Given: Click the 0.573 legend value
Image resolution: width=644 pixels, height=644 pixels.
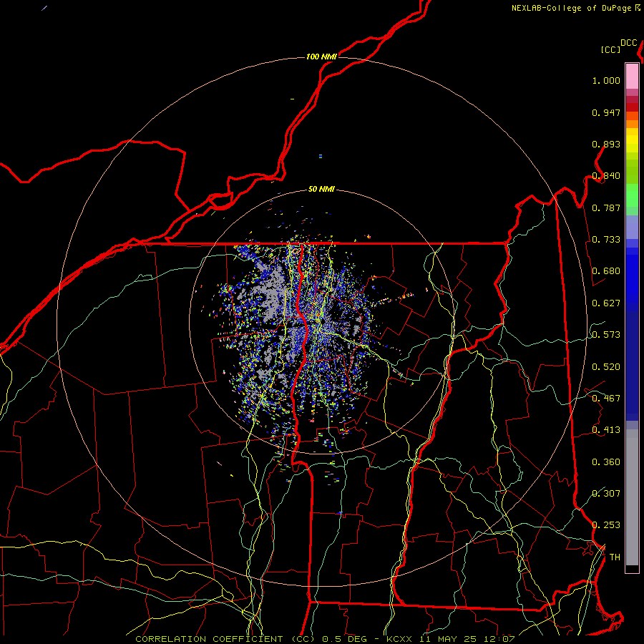Looking at the screenshot, I should click(606, 335).
